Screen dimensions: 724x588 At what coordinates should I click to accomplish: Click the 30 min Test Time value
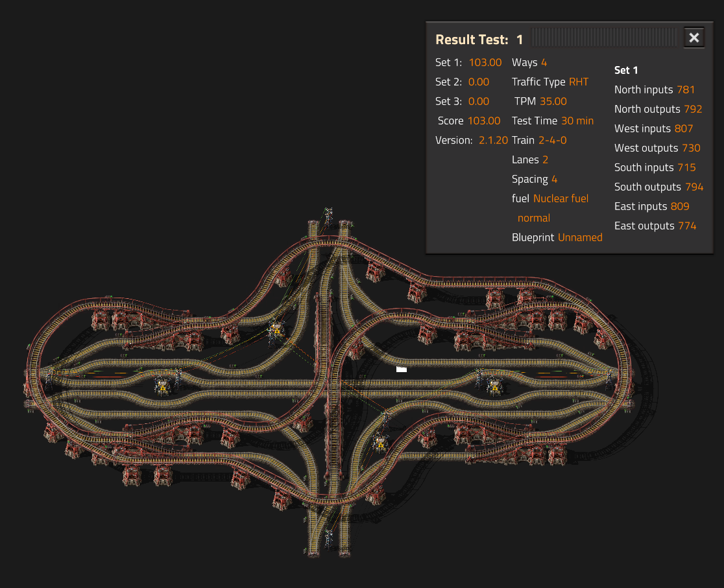point(577,121)
